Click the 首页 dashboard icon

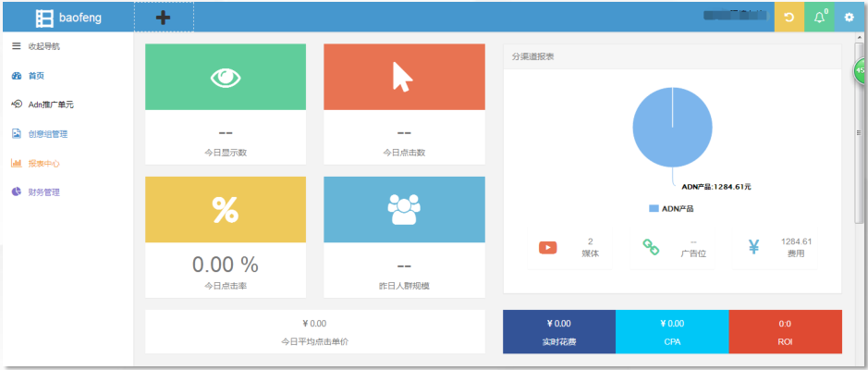[x=16, y=76]
